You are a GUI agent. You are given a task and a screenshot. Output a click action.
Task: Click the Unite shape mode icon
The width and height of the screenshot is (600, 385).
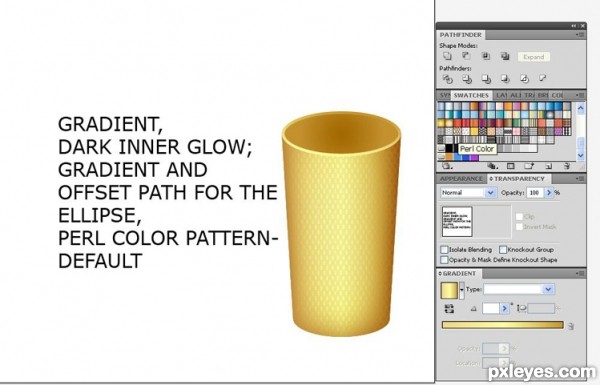pyautogui.click(x=447, y=56)
